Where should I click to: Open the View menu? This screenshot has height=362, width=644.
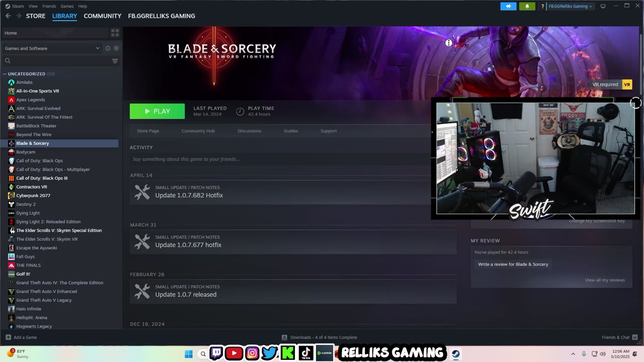tap(33, 6)
